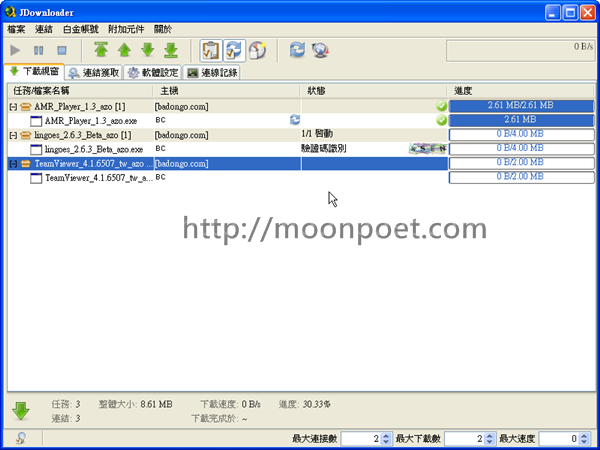This screenshot has height=450, width=600.
Task: Toggle clipboard monitoring button
Action: (211, 51)
